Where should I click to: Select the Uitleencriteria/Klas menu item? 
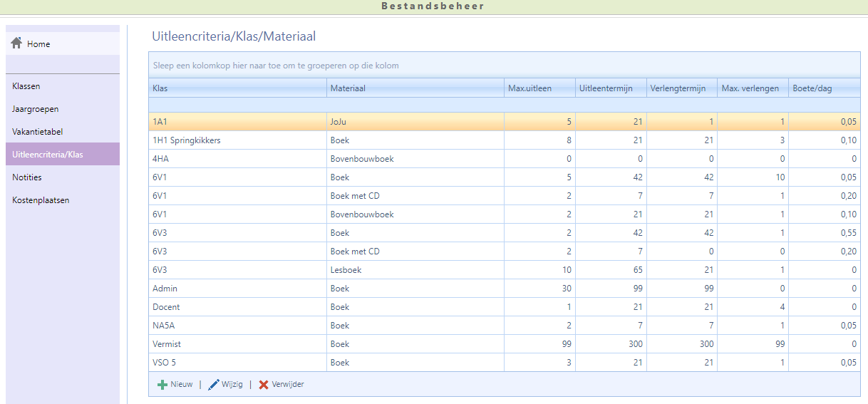pos(48,155)
